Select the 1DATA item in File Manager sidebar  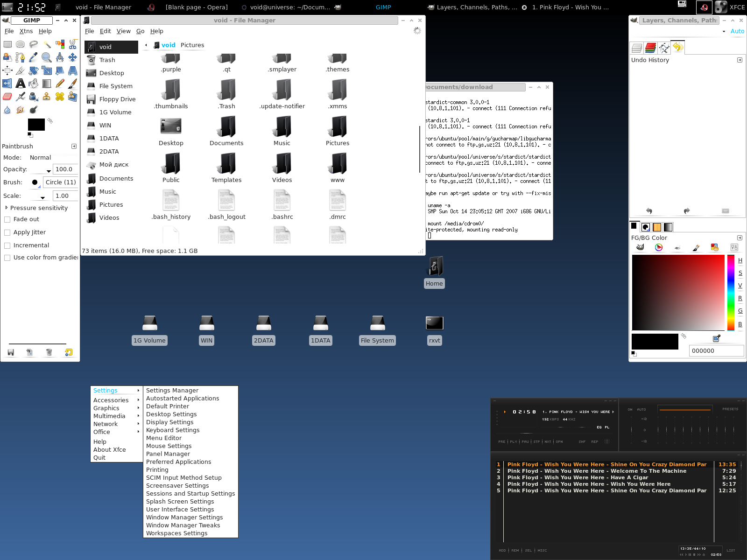coord(111,139)
